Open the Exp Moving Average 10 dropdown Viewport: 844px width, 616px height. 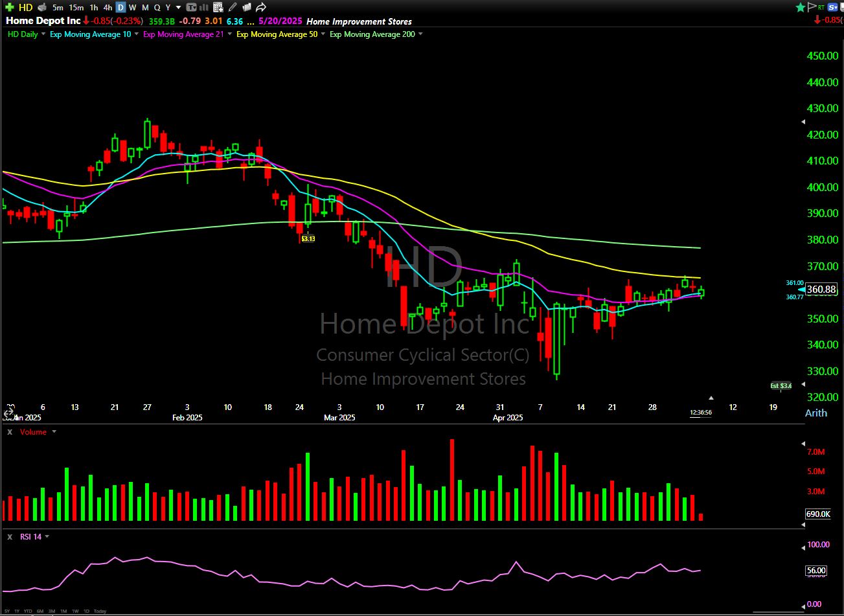point(137,34)
